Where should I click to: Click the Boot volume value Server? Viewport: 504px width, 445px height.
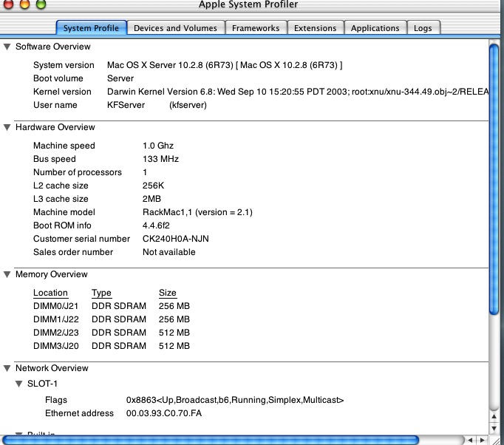(x=120, y=78)
